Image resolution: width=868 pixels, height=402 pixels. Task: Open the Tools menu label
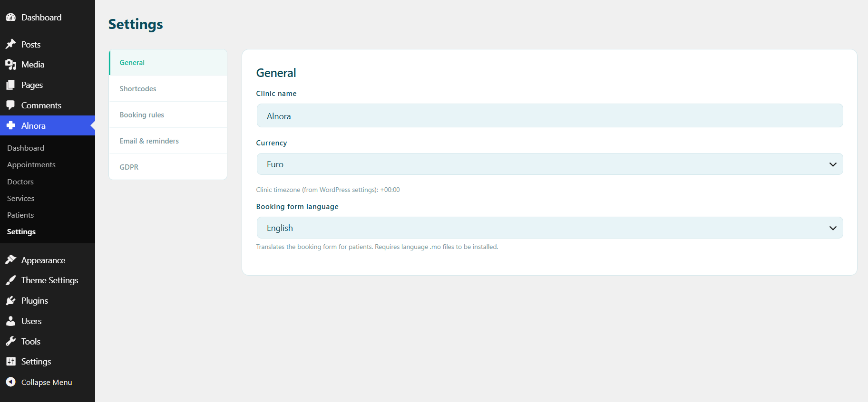click(x=31, y=341)
